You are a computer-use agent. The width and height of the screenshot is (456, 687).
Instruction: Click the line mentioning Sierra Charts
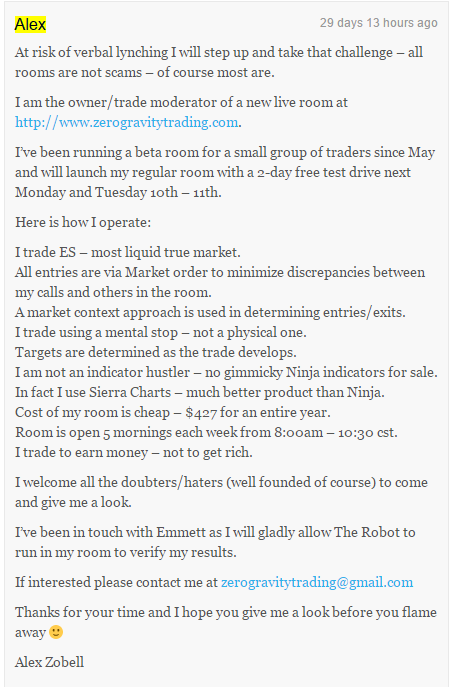200,392
